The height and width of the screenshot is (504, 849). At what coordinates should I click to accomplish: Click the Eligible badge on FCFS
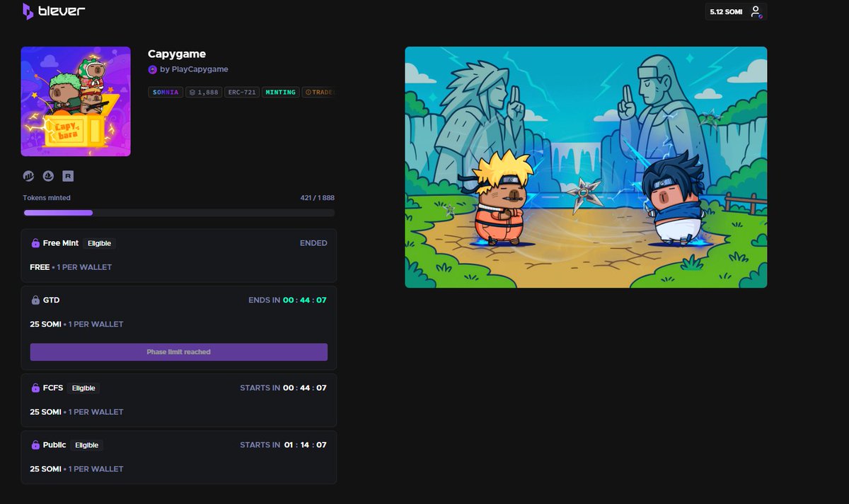click(84, 388)
